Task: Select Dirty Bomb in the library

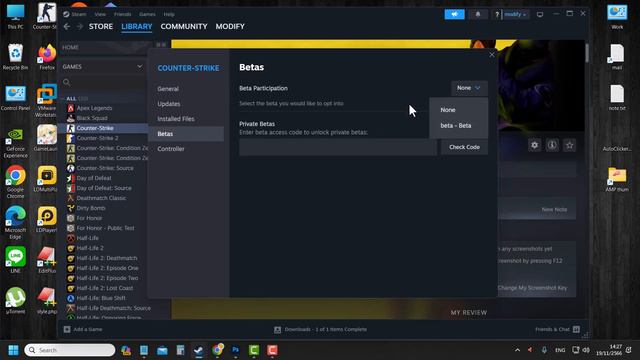Action: pyautogui.click(x=91, y=208)
